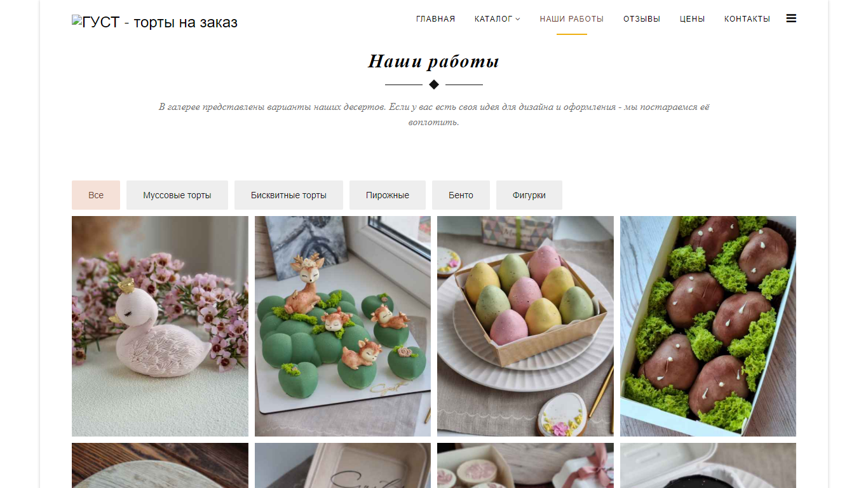Open the cupcakes box thumbnail

pos(526,466)
